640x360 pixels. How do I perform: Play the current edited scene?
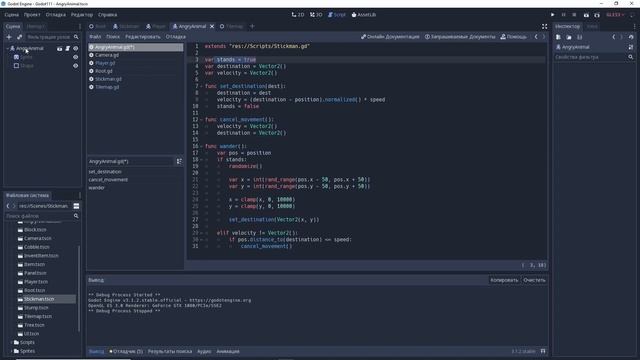coord(586,15)
